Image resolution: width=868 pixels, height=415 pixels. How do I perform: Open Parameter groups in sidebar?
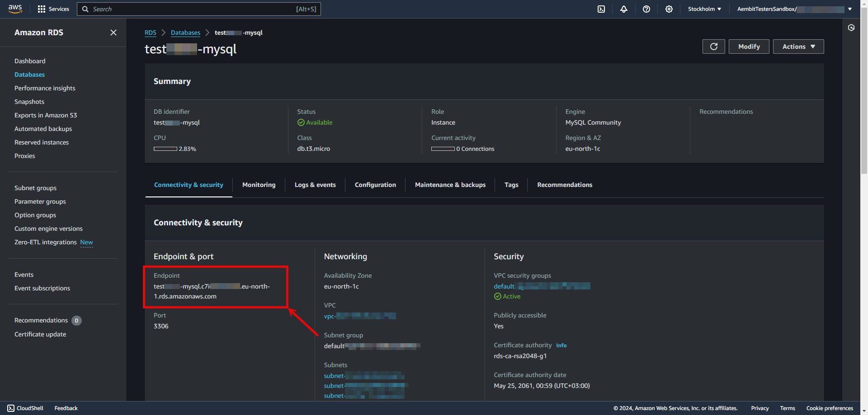coord(40,201)
